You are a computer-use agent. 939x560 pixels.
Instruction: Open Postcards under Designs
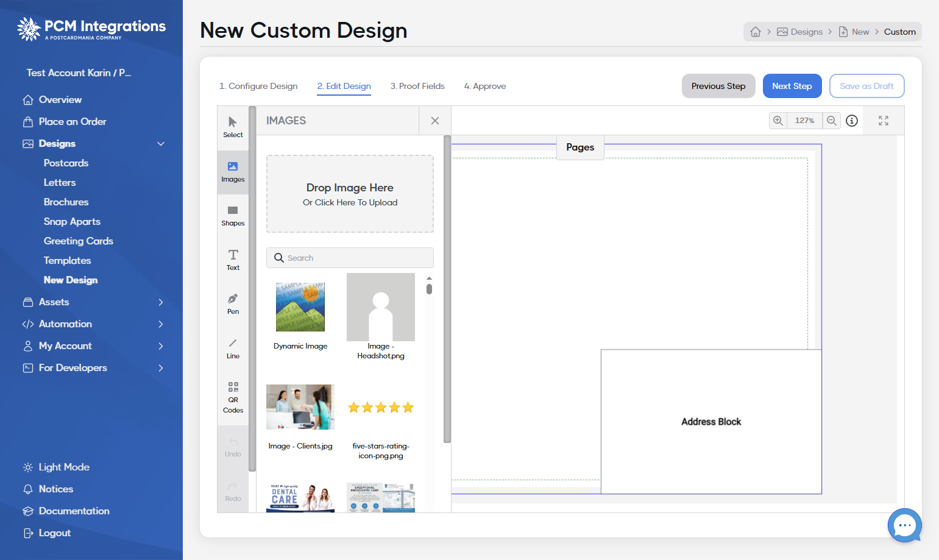point(66,163)
